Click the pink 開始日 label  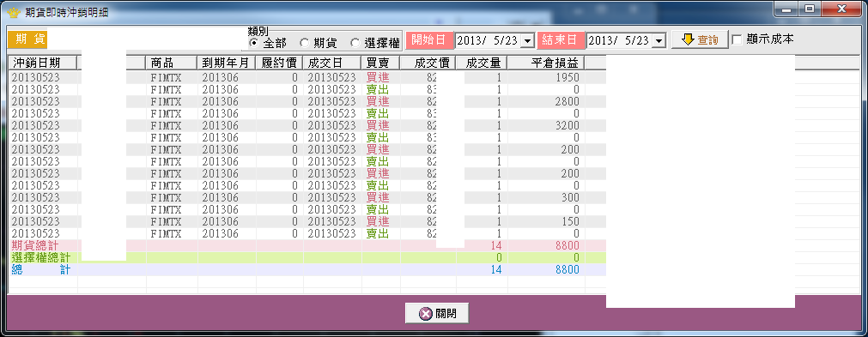(x=429, y=39)
